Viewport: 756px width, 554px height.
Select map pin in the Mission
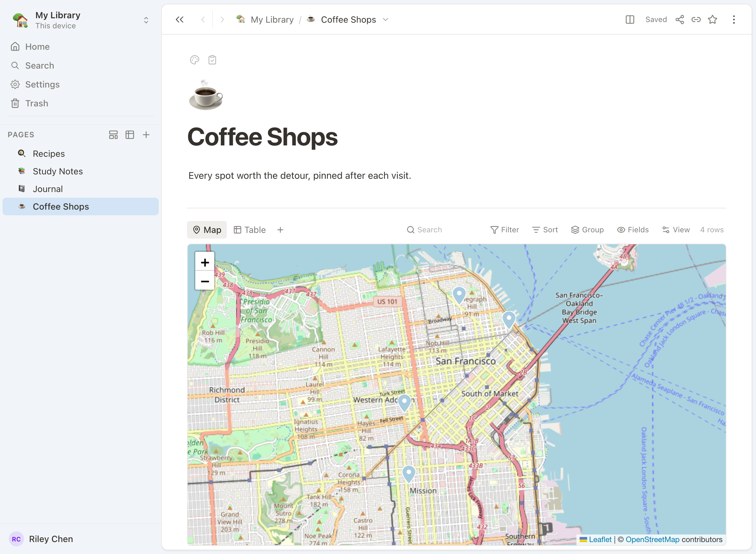(x=409, y=474)
